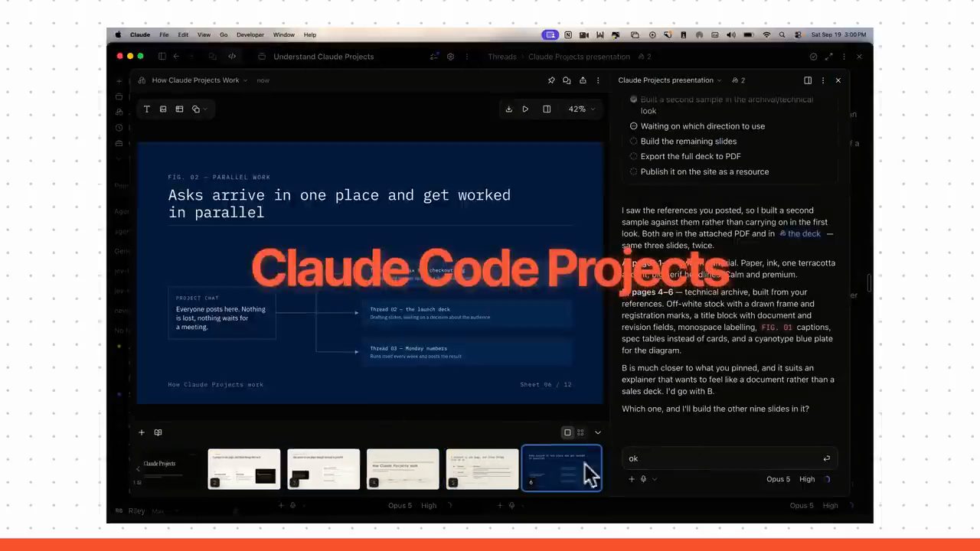980x551 pixels.
Task: Open the Window menu in the menu bar
Action: point(284,34)
